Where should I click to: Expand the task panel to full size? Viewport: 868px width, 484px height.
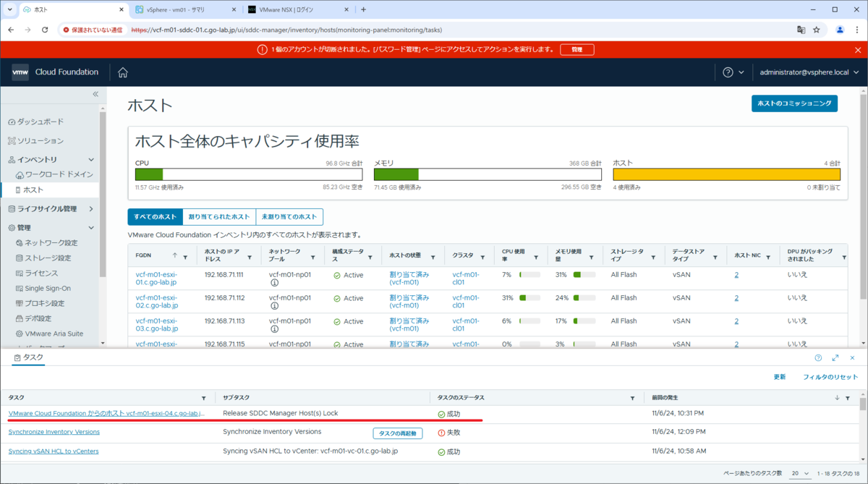pyautogui.click(x=835, y=358)
